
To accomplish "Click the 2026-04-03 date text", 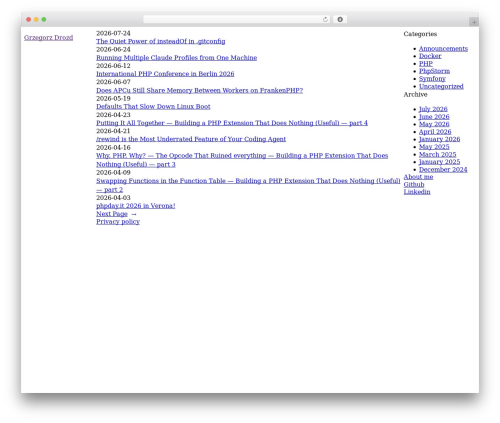I will click(x=113, y=198).
